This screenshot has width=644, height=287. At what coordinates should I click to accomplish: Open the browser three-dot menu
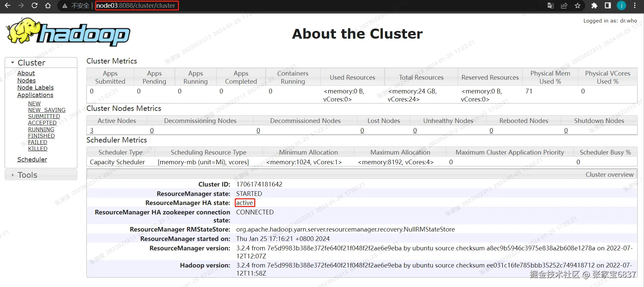pyautogui.click(x=635, y=5)
